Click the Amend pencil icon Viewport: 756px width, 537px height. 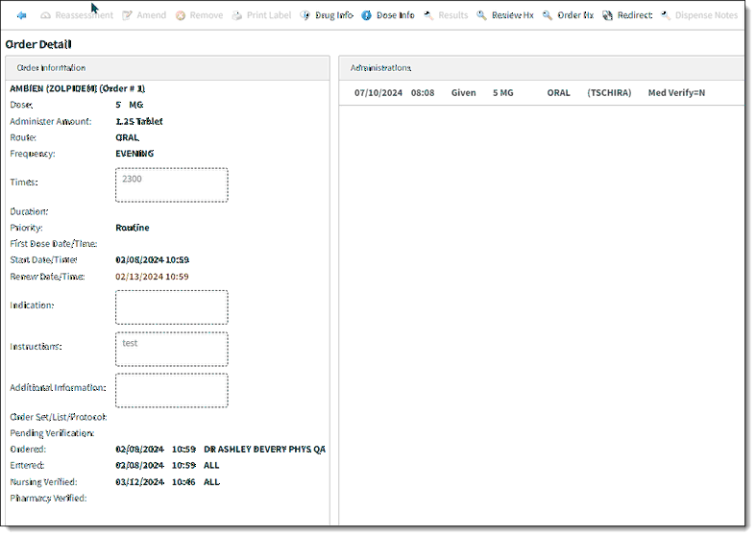click(x=128, y=15)
